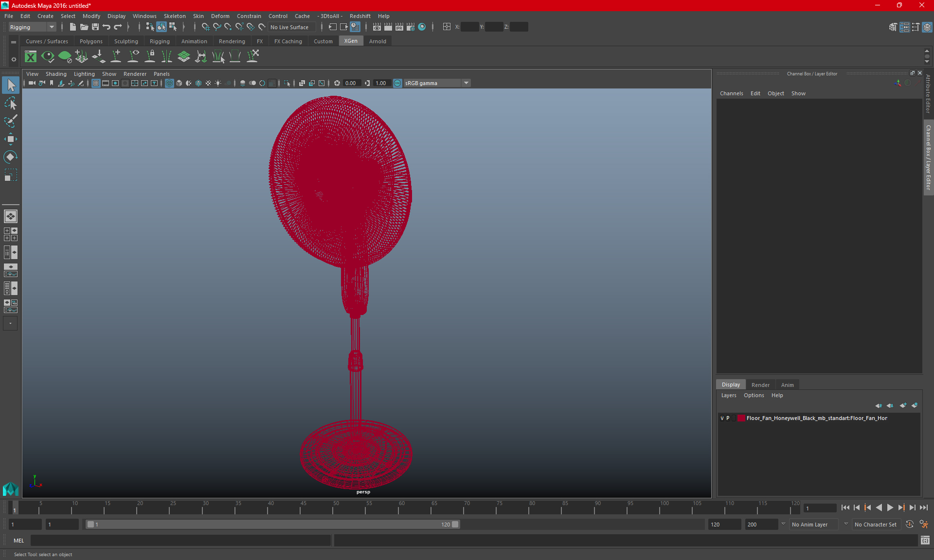Toggle layer visibility V box
This screenshot has width=934, height=560.
pos(722,418)
